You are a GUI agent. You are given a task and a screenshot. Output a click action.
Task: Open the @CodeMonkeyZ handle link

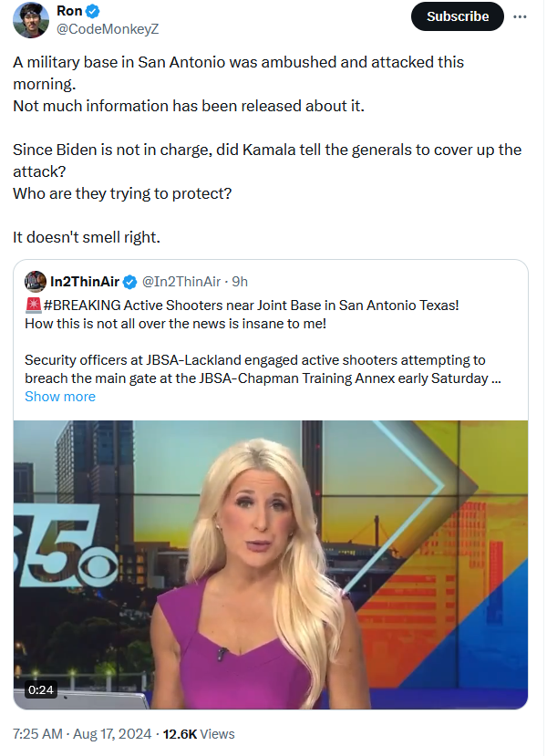[x=108, y=29]
